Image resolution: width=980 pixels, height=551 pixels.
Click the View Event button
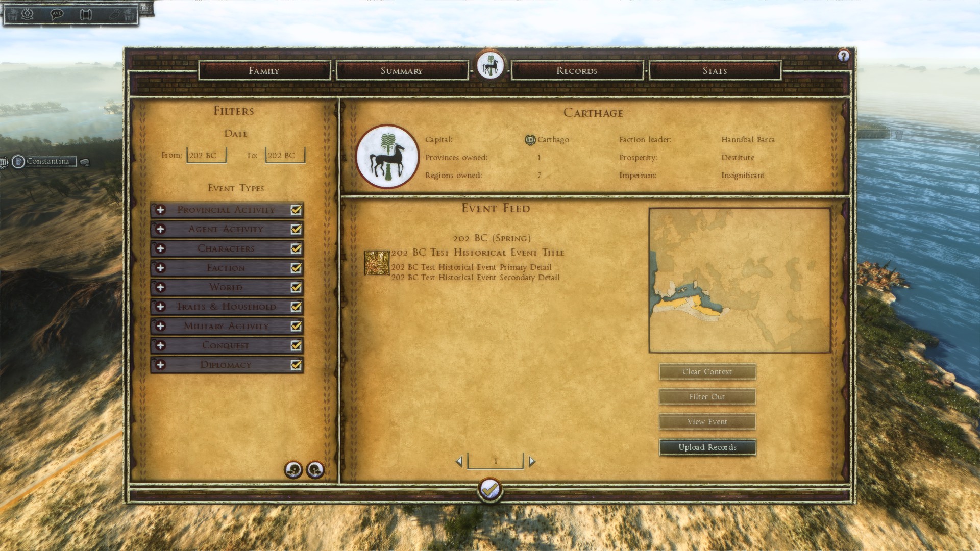[707, 422]
